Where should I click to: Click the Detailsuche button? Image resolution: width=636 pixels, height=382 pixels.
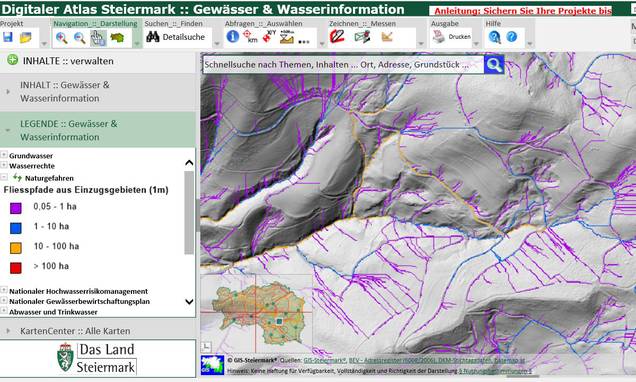click(x=176, y=37)
